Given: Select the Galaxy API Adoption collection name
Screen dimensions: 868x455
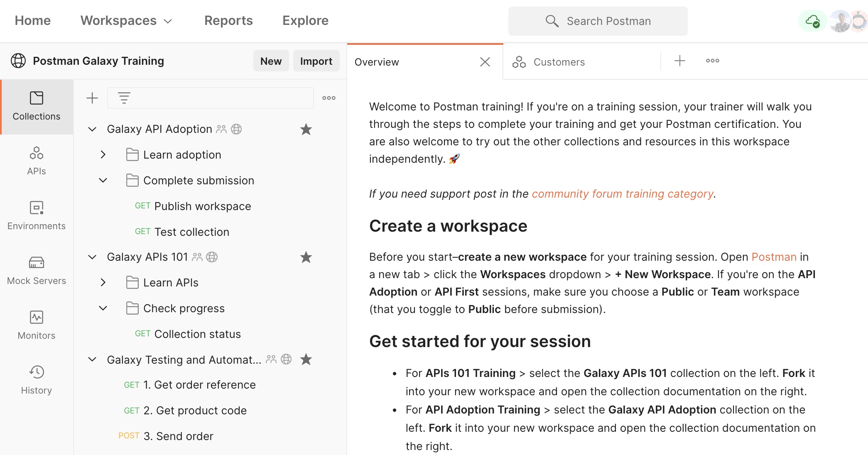Looking at the screenshot, I should 159,129.
